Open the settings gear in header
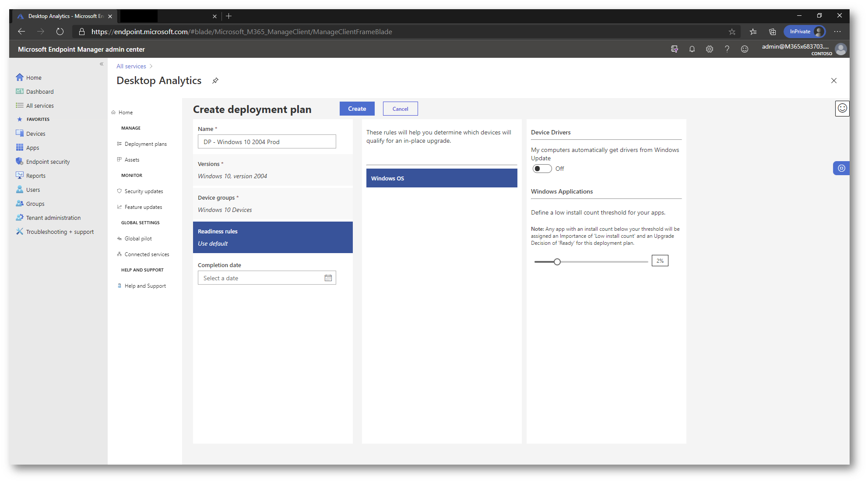This screenshot has height=483, width=868. 710,49
